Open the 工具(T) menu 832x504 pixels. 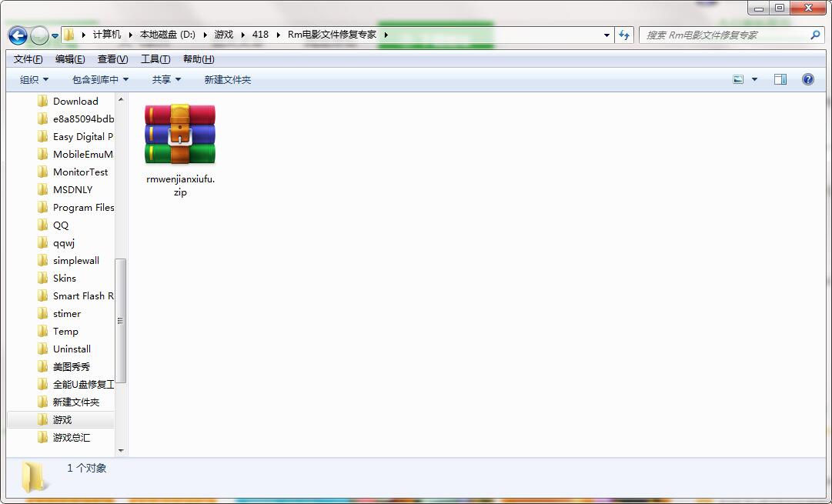[x=155, y=59]
